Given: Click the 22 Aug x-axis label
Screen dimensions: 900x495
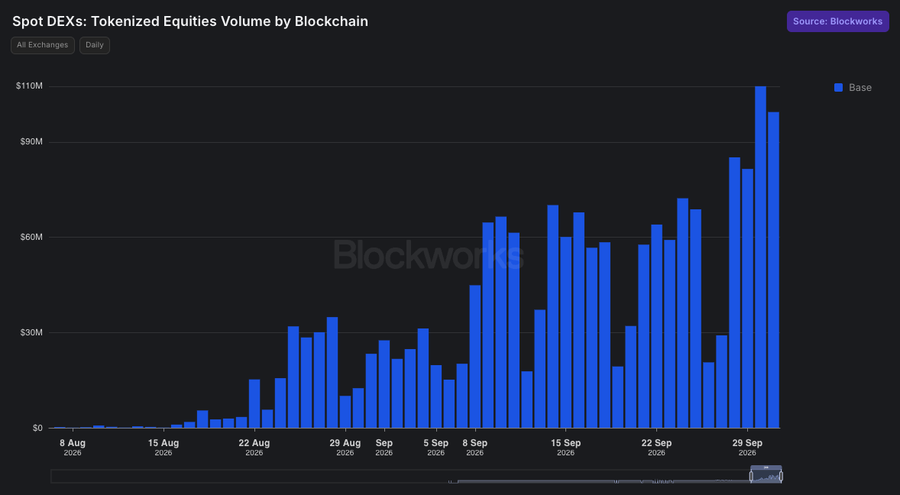Looking at the screenshot, I should click(254, 447).
